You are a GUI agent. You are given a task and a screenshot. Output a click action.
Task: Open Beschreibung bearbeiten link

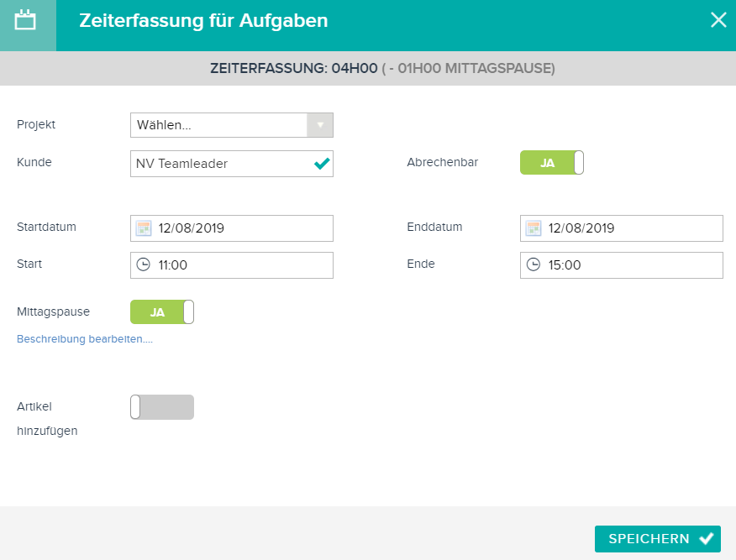coord(85,338)
